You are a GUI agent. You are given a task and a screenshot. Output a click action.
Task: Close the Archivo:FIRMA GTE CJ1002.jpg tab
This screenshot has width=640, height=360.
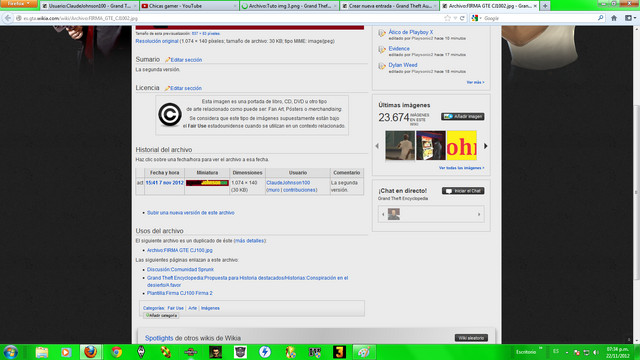click(535, 6)
